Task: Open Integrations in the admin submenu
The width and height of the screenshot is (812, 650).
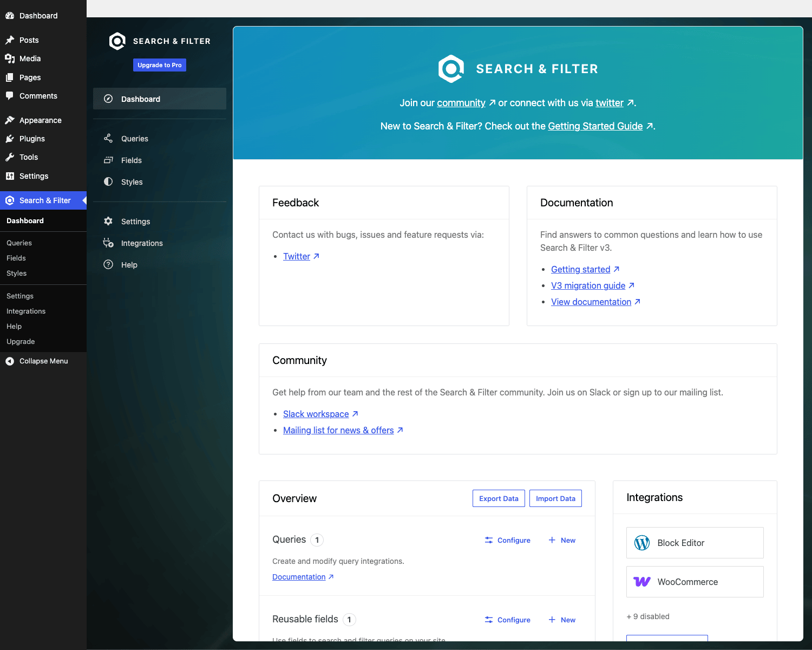Action: click(x=26, y=311)
